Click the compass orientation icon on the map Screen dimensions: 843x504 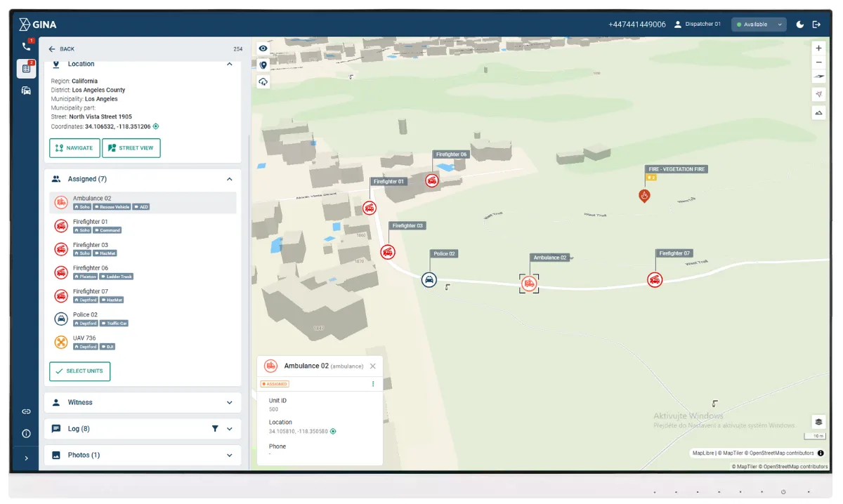pyautogui.click(x=818, y=94)
